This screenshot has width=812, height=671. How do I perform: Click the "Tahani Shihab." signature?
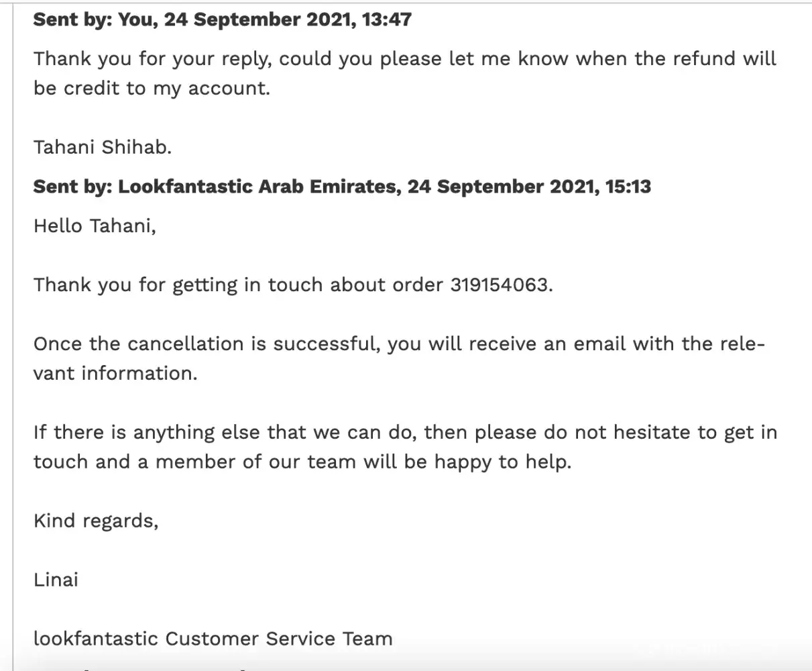(103, 147)
